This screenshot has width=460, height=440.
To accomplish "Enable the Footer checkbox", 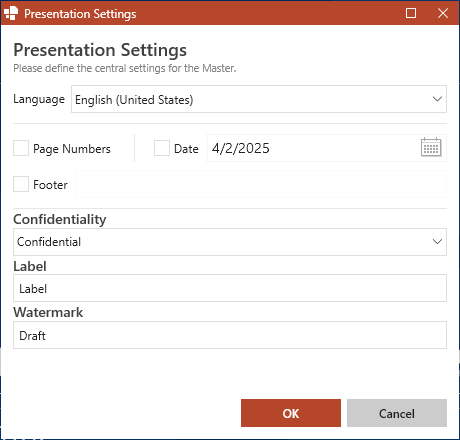I will coord(21,184).
